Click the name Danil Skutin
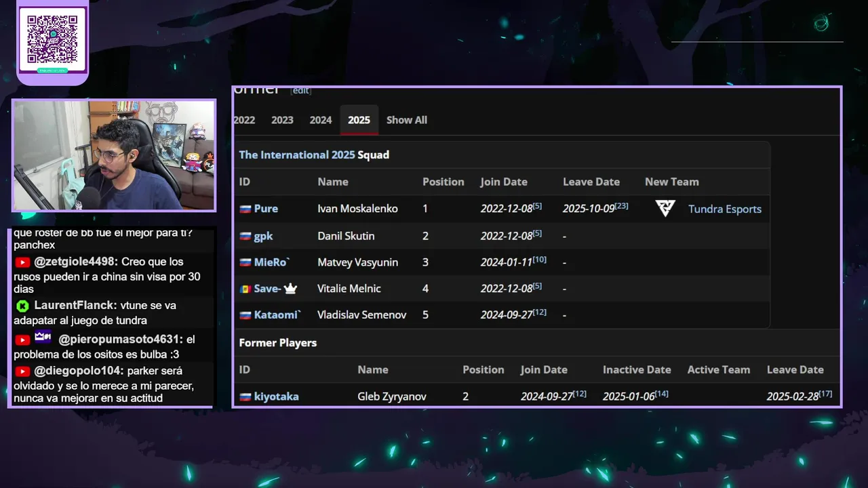 (x=346, y=236)
